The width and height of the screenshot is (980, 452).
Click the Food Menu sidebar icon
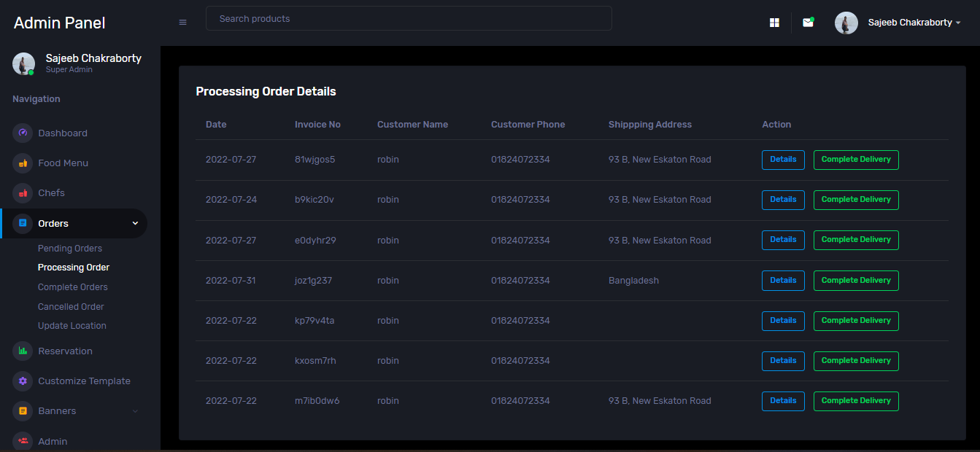tap(23, 163)
